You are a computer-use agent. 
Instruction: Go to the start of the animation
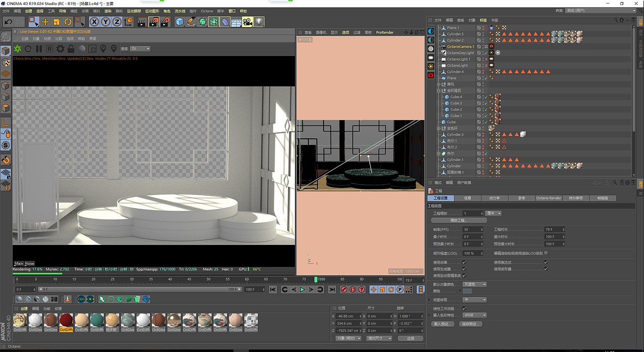click(x=273, y=290)
